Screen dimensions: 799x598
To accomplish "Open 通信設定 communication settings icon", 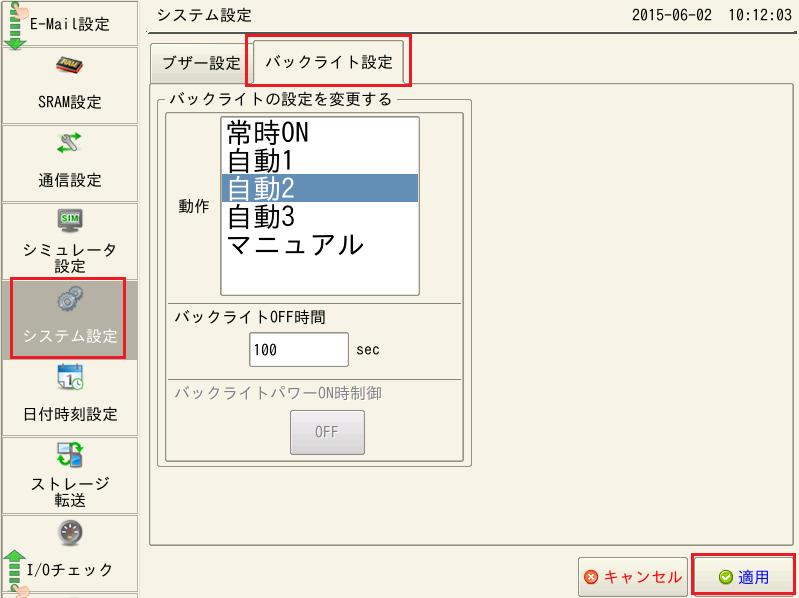I will pos(69,144).
